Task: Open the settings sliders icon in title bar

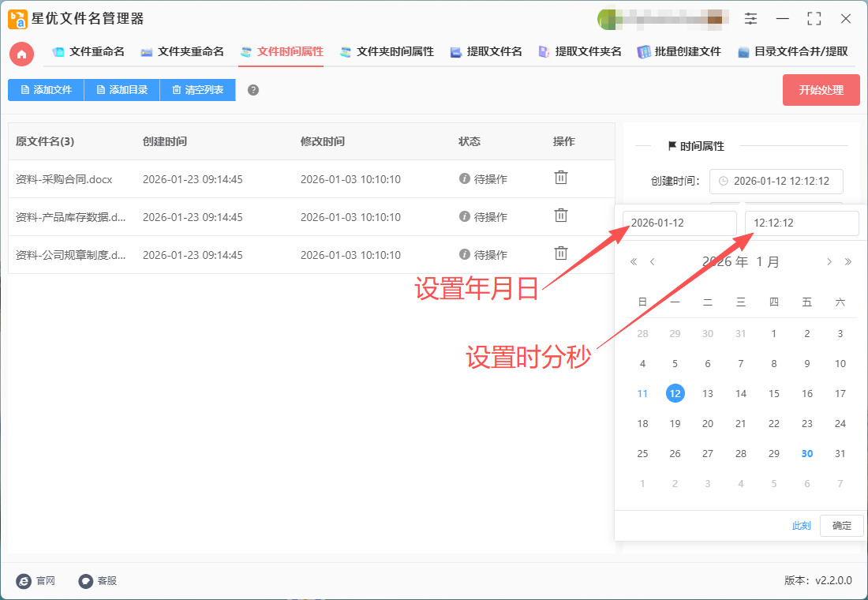Action: click(x=750, y=18)
